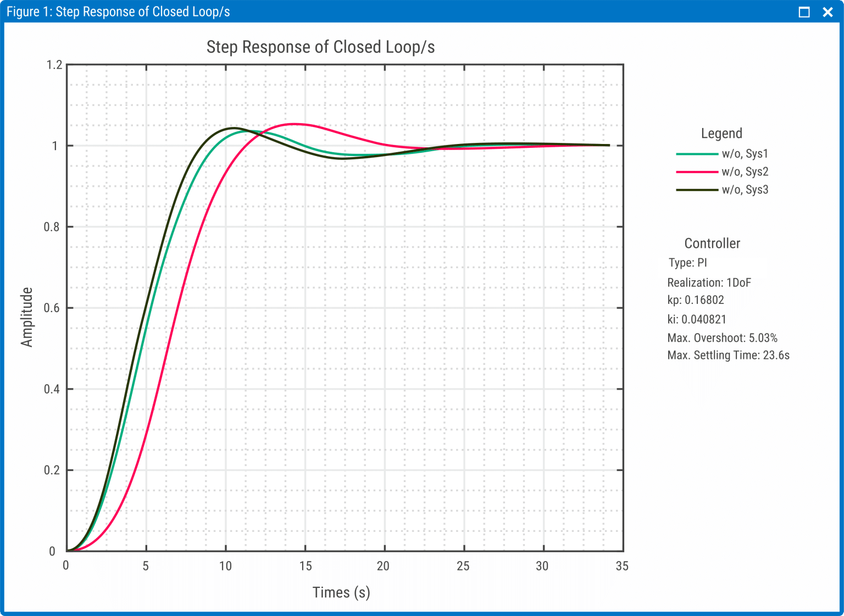This screenshot has height=616, width=844.
Task: Click the maximize icon on the title bar
Action: (x=804, y=12)
